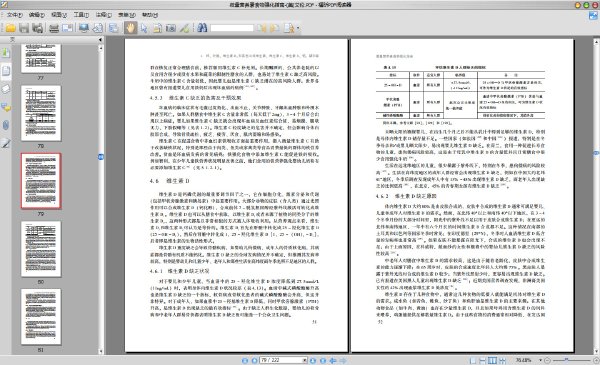Open the 视图 (View) menu
The width and height of the screenshot is (600, 365).
coord(59,15)
